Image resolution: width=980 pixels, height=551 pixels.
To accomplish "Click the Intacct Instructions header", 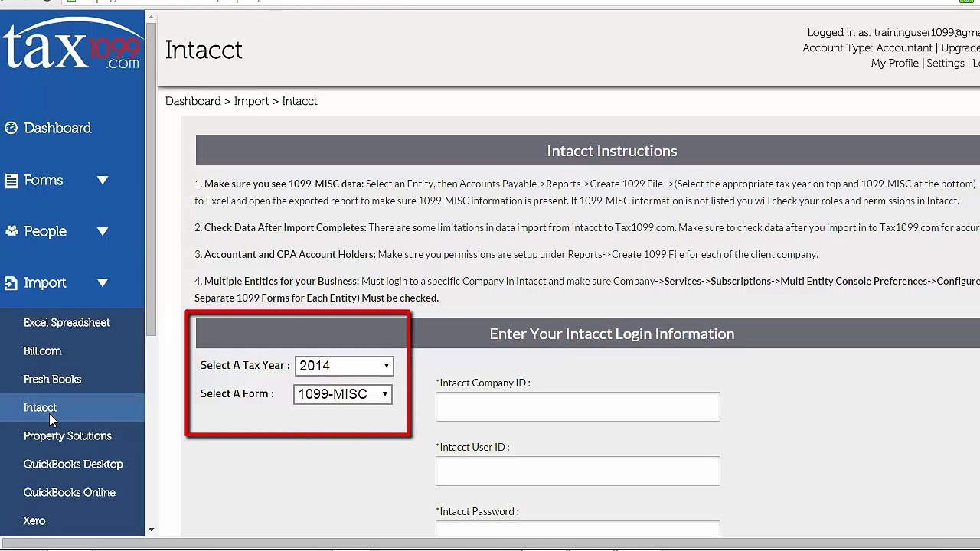I will tap(612, 152).
